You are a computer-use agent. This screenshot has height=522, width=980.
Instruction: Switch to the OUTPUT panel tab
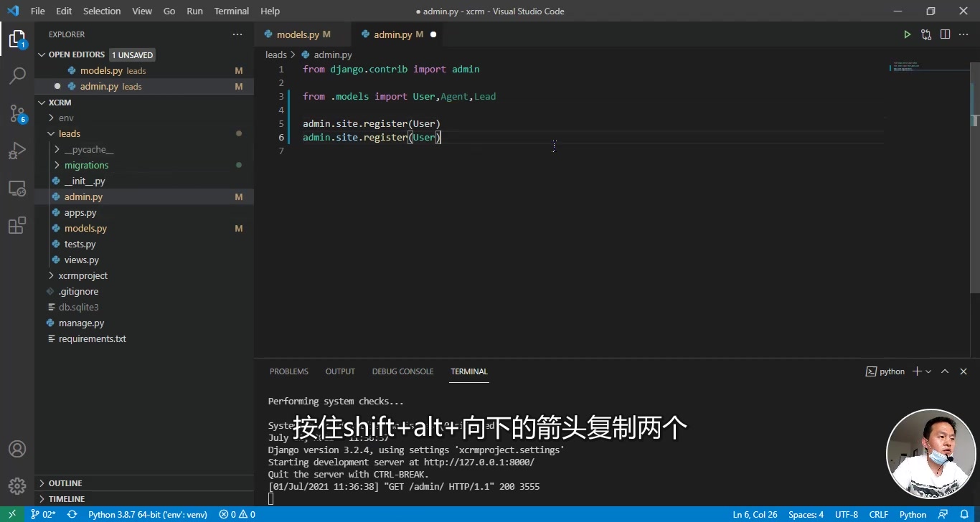(340, 371)
